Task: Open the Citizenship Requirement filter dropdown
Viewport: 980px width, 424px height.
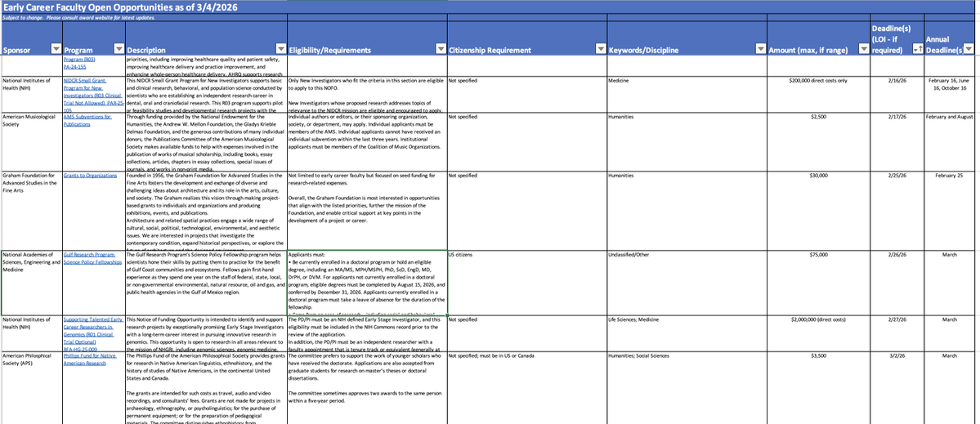Action: (601, 49)
